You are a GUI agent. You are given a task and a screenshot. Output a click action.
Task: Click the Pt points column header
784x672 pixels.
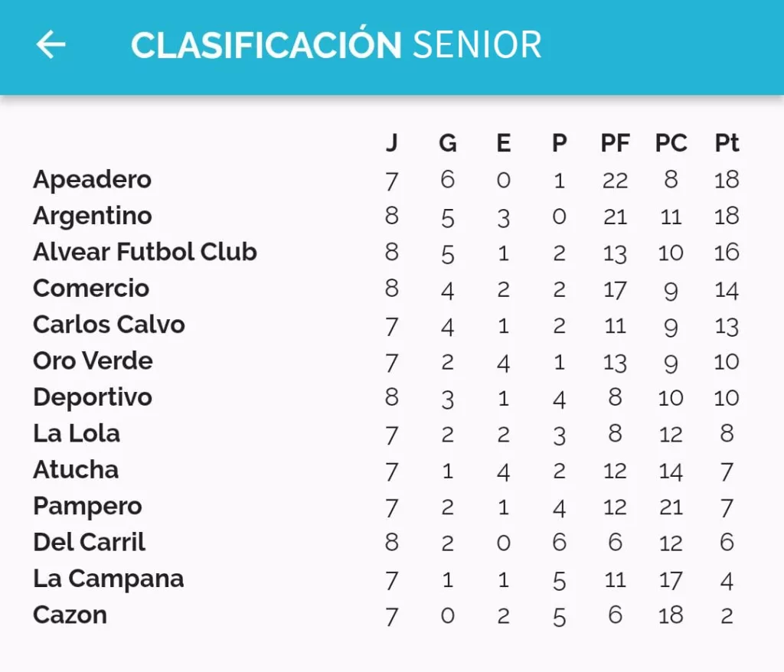click(727, 143)
